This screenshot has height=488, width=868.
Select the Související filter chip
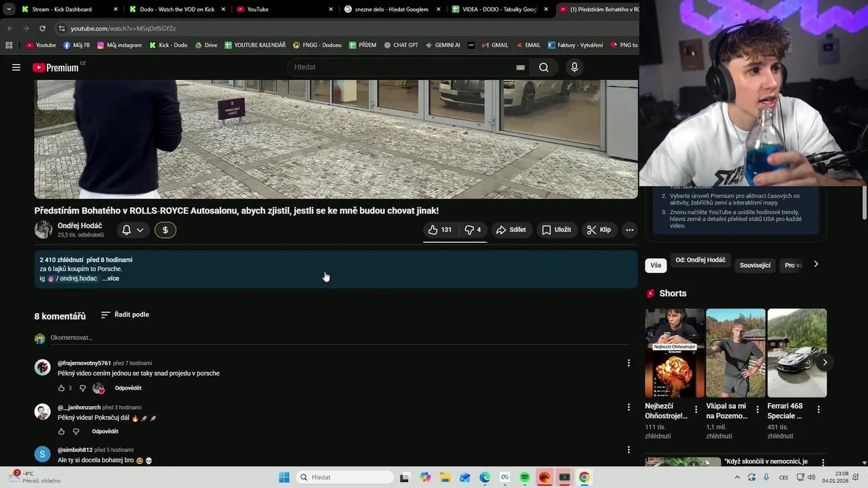click(x=755, y=265)
